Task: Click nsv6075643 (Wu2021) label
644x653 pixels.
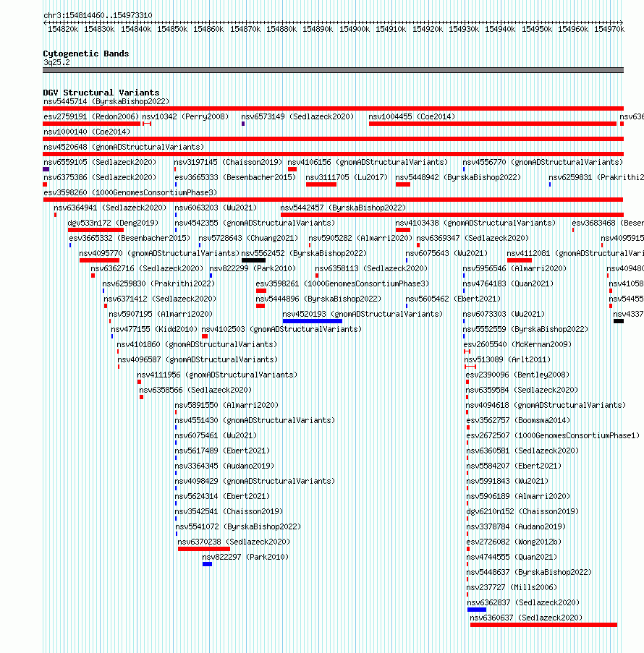Action: point(446,254)
